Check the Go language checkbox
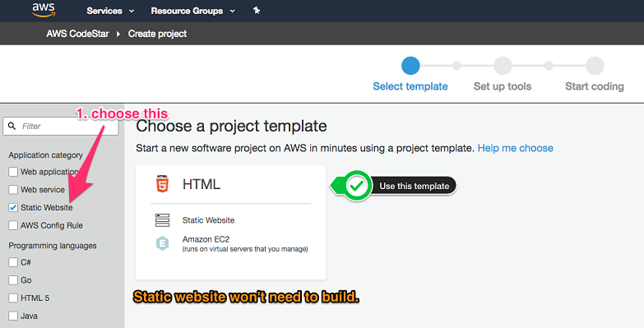The image size is (644, 328). (x=13, y=280)
